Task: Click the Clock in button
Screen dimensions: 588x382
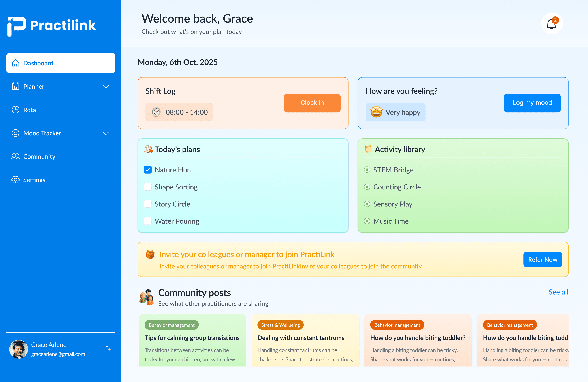Action: (312, 103)
